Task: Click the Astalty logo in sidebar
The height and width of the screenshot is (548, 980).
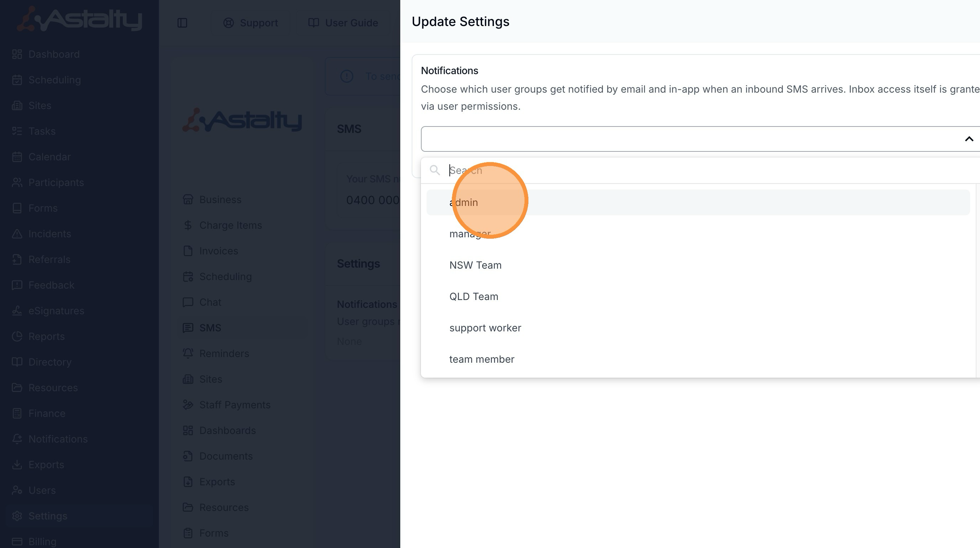Action: pos(79,19)
